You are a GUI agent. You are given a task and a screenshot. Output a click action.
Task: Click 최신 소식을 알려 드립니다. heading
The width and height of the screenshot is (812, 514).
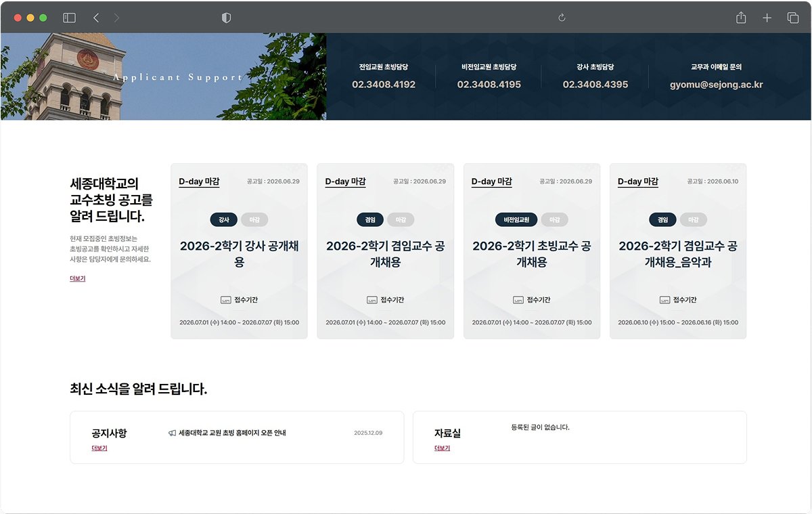[139, 389]
